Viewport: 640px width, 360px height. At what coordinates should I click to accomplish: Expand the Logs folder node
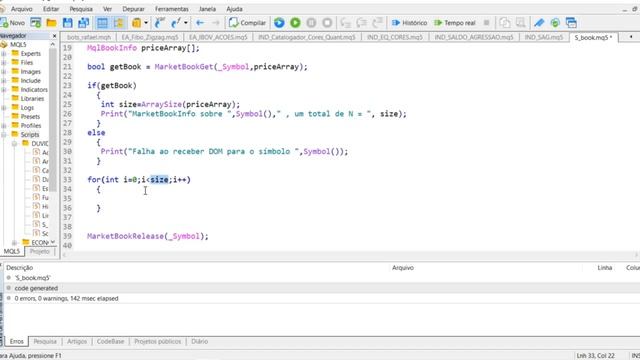pos(4,107)
